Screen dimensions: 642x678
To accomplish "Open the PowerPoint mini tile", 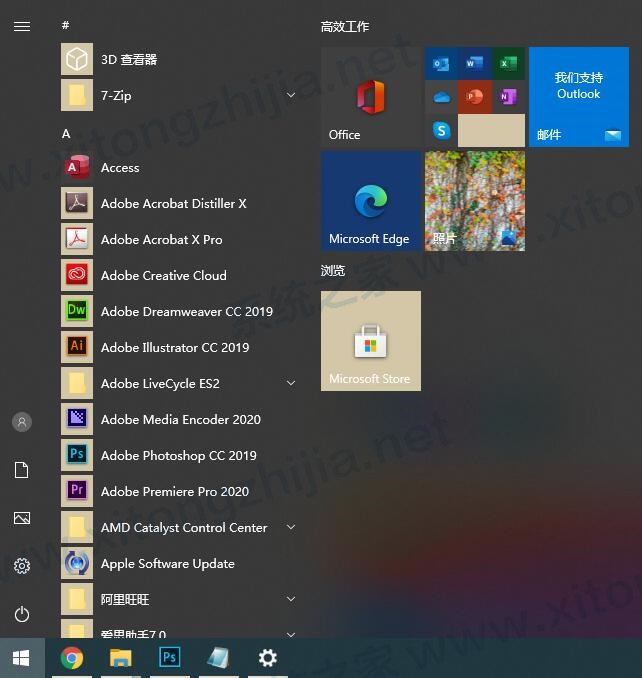I will pos(475,97).
